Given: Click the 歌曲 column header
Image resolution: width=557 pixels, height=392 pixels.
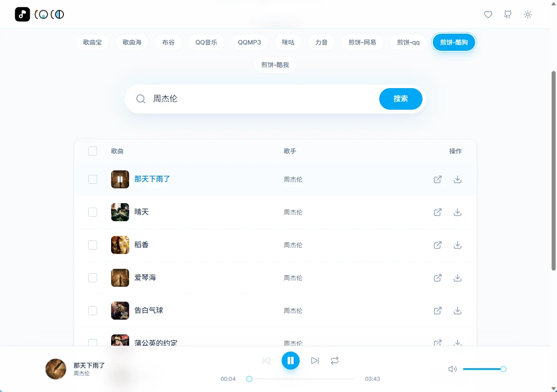Looking at the screenshot, I should pyautogui.click(x=117, y=151).
